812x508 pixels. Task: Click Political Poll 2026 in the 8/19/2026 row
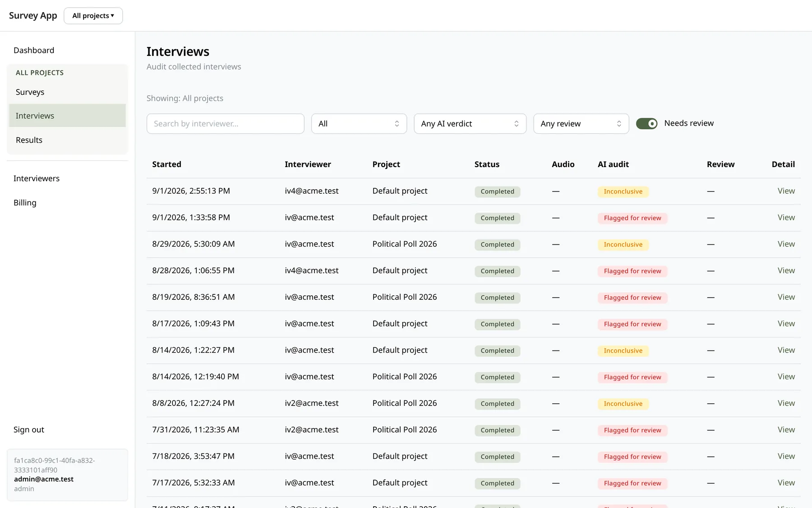(x=405, y=297)
